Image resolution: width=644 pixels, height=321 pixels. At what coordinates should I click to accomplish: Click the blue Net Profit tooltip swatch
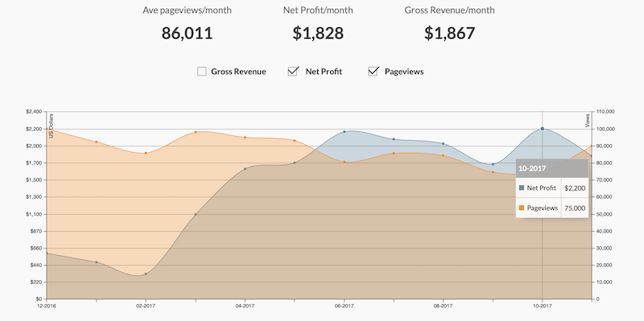(522, 188)
